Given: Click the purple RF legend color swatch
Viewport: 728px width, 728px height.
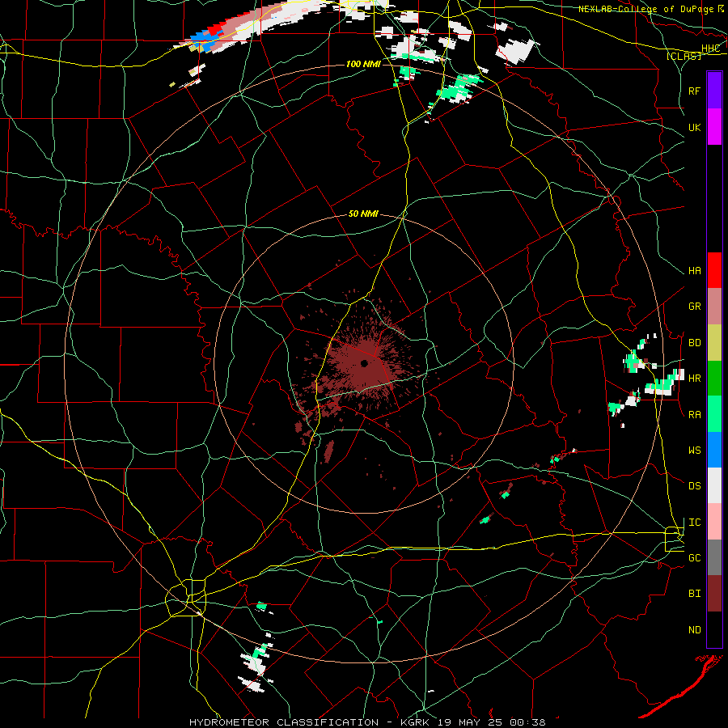Looking at the screenshot, I should click(714, 90).
